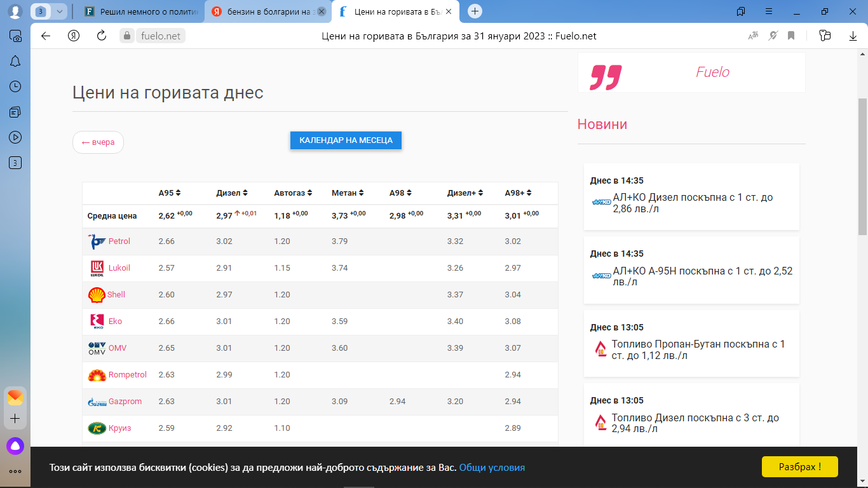Screen dimensions: 868x488
Task: Click the Shell brand logo
Action: pos(97,295)
